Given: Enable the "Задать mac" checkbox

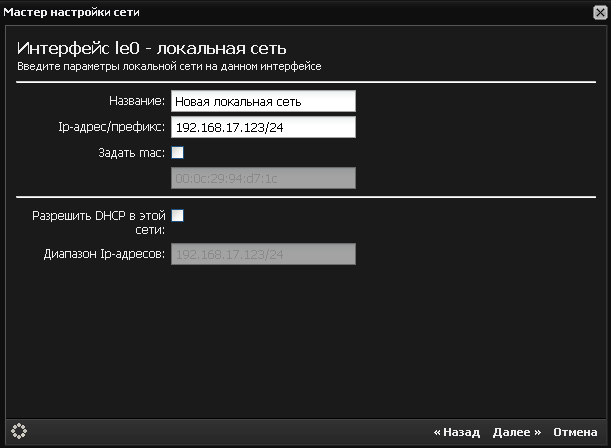Looking at the screenshot, I should tap(178, 153).
